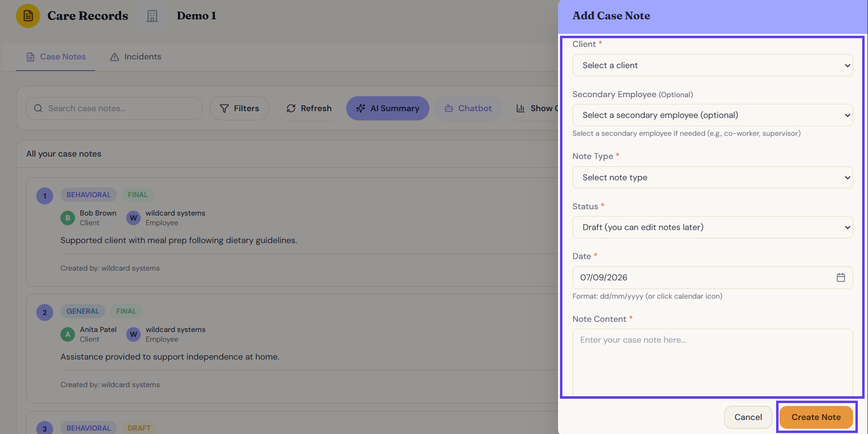Screen dimensions: 868x434
Task: Click 'Created by: wildcard systems' under note 1
Action: pos(110,268)
